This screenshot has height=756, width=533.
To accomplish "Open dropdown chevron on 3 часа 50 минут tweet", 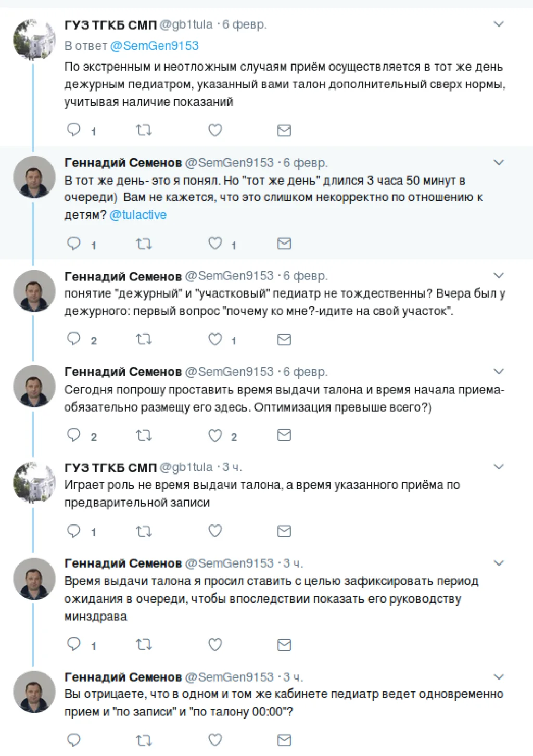I will pyautogui.click(x=499, y=162).
